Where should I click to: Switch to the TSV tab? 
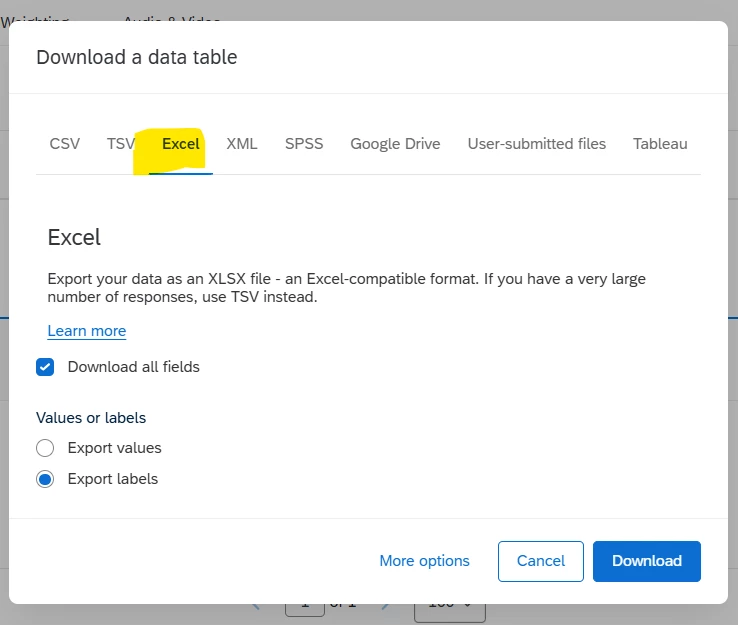click(x=121, y=144)
